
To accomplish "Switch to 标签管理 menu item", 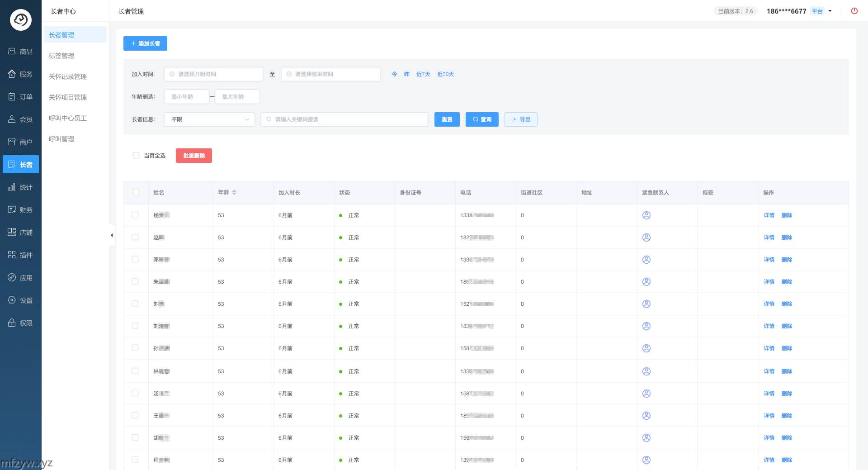I will click(x=61, y=56).
